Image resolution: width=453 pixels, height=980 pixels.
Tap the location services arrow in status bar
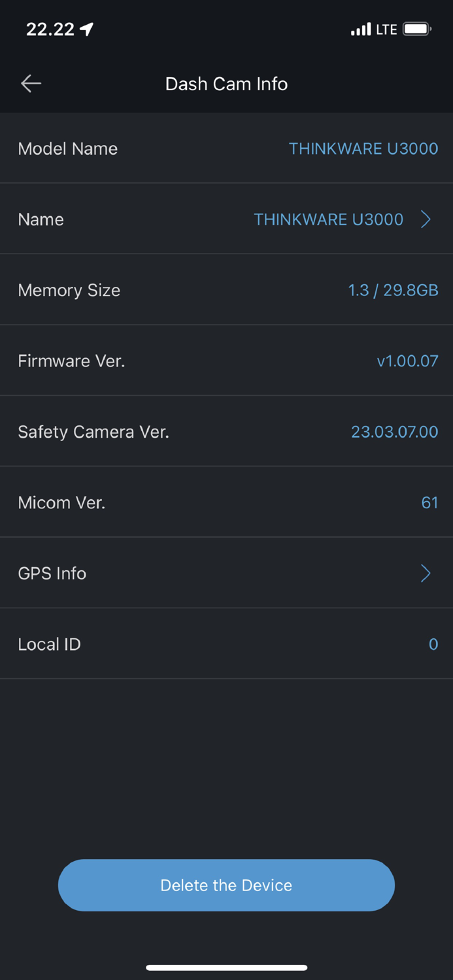point(87,28)
